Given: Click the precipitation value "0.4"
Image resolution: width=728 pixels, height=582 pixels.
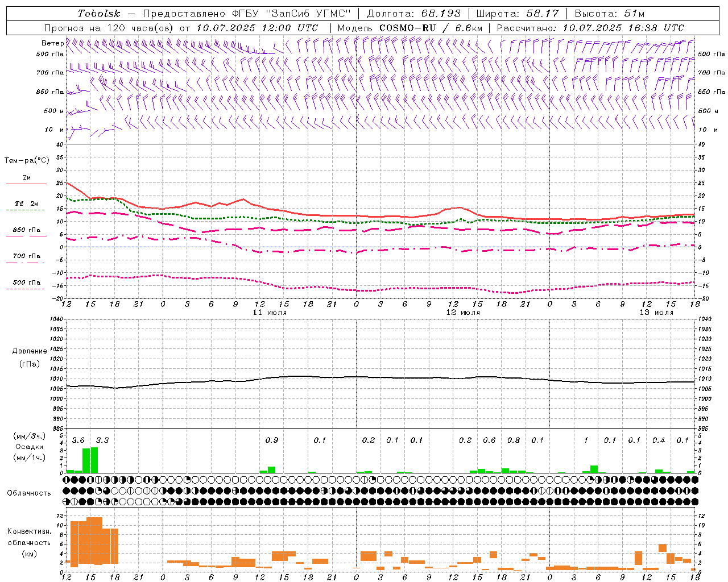Looking at the screenshot, I should pyautogui.click(x=659, y=440).
